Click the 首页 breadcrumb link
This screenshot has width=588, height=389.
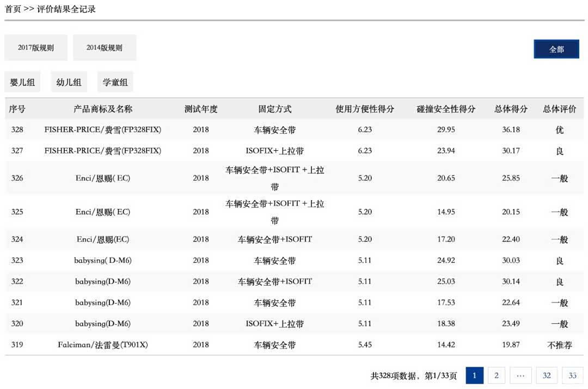pos(13,9)
